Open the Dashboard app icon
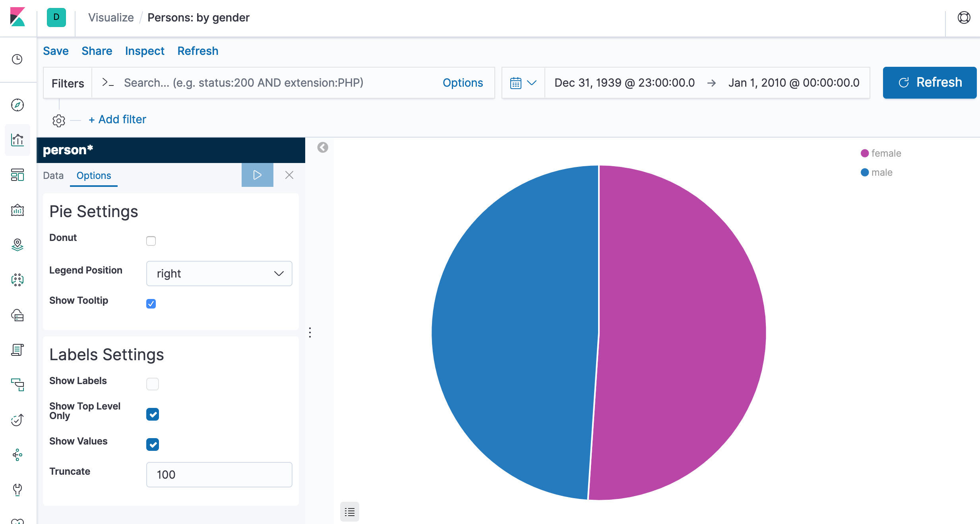This screenshot has height=524, width=980. click(x=17, y=175)
